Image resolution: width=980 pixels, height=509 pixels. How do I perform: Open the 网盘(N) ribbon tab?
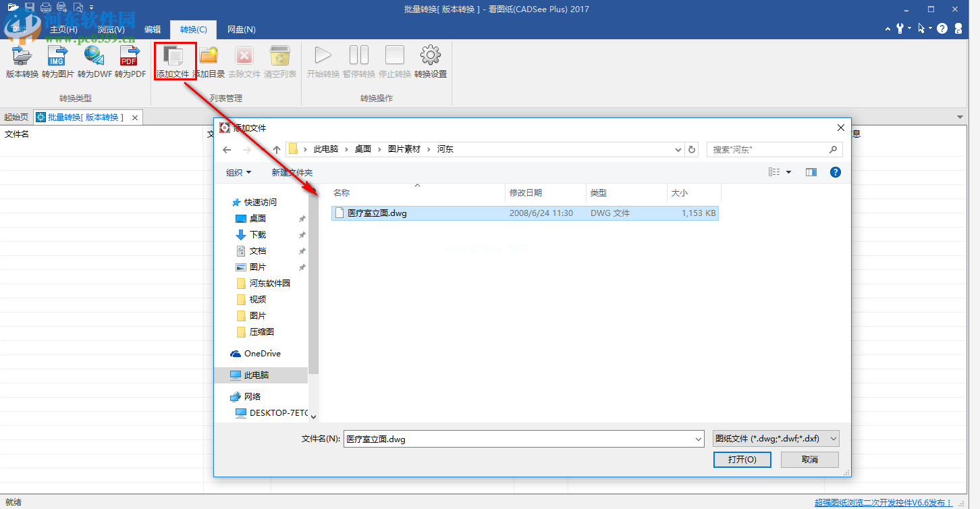click(x=241, y=29)
